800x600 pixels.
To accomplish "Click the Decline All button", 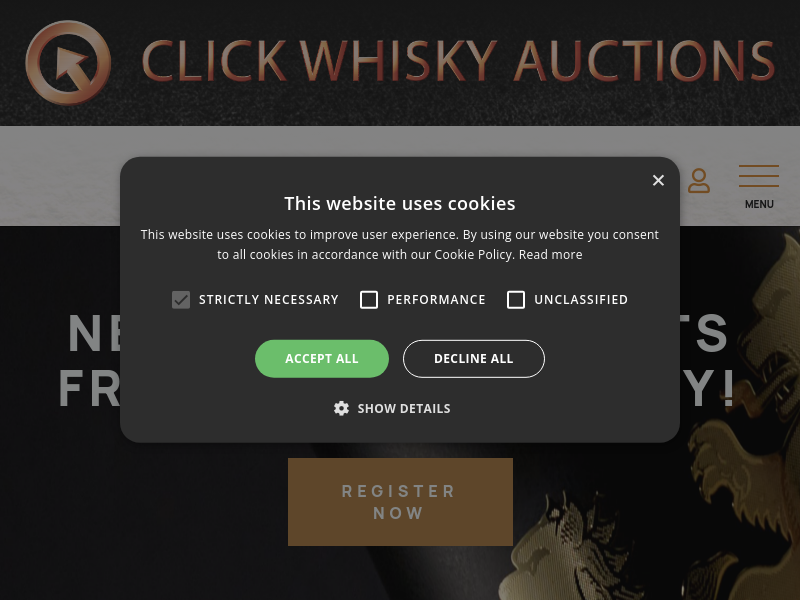I will pyautogui.click(x=474, y=359).
